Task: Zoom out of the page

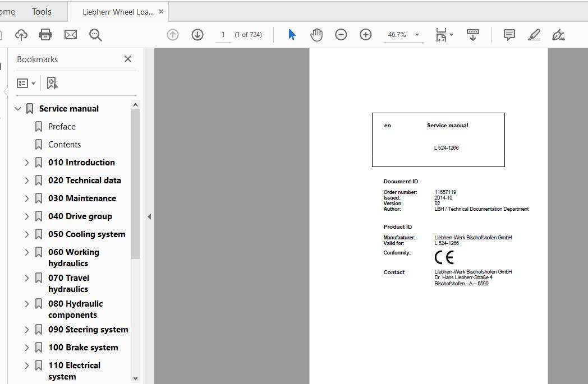Action: [x=341, y=34]
